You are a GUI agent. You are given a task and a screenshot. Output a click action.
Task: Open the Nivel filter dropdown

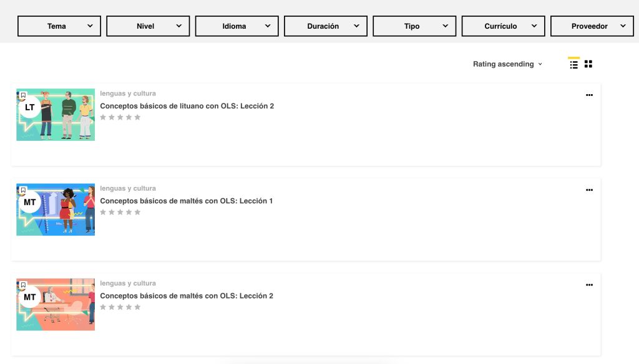click(148, 26)
